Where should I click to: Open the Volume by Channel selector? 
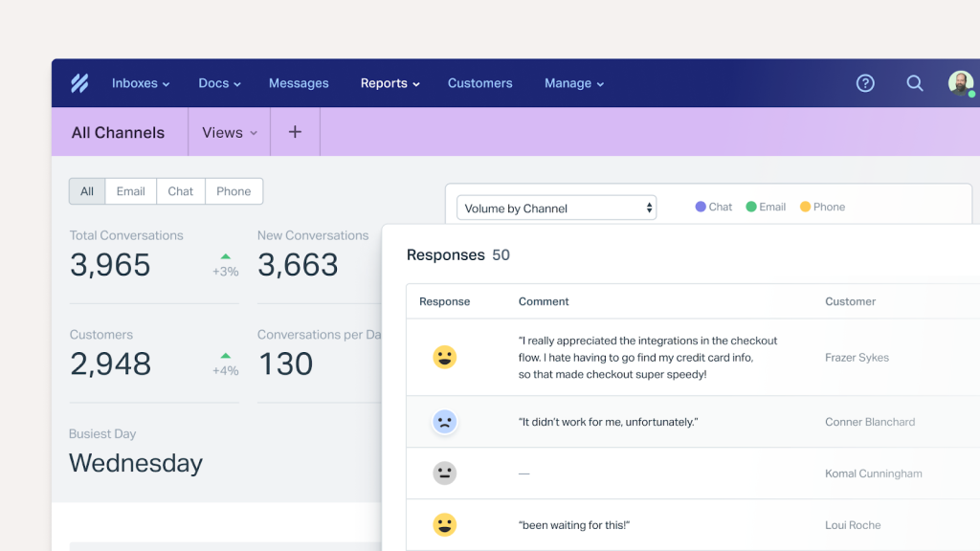[556, 207]
